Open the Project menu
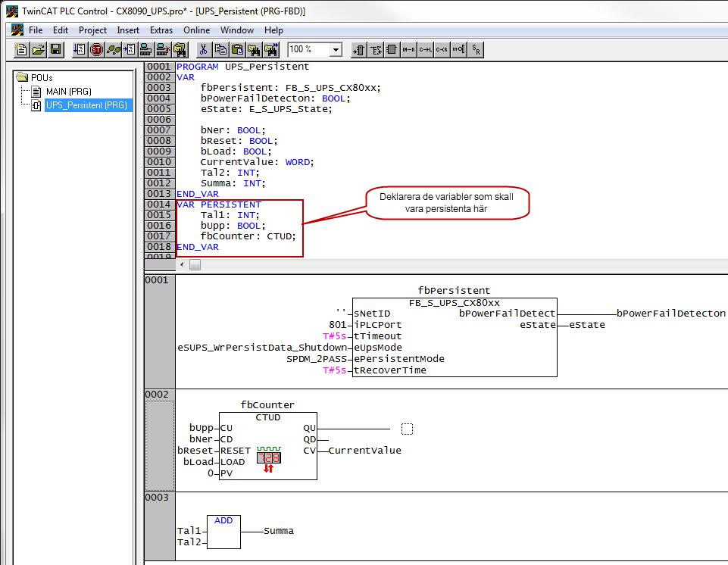Screen dimensions: 728x565 click(x=92, y=30)
